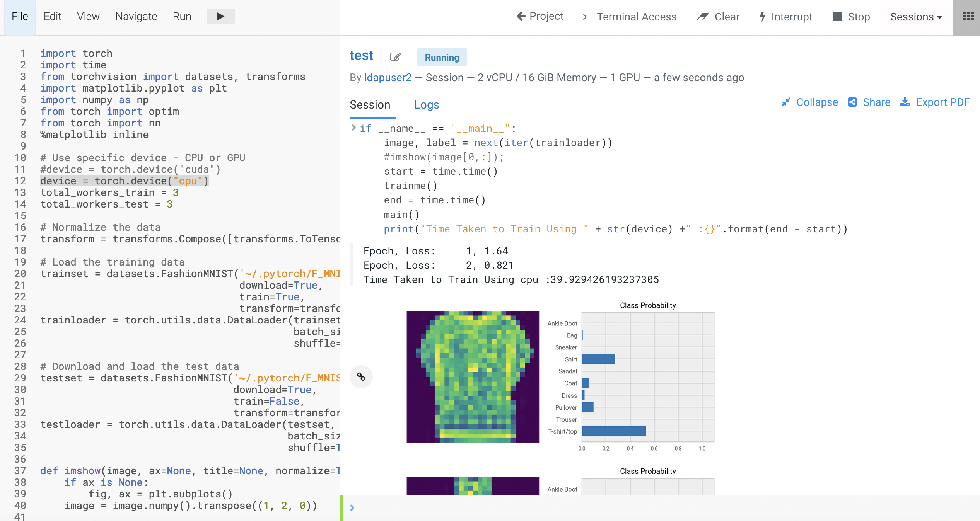Viewport: 980px width, 521px height.
Task: Select the highlighted device line in the editor
Action: [x=124, y=181]
